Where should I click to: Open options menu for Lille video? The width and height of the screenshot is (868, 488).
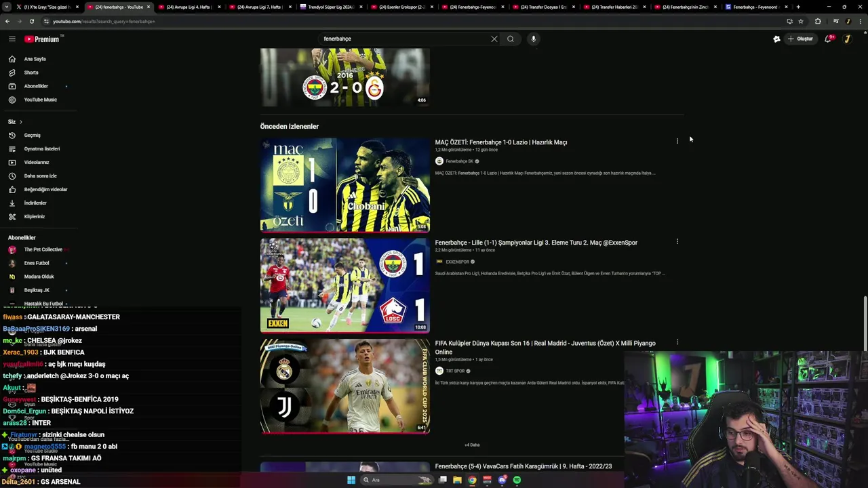677,241
